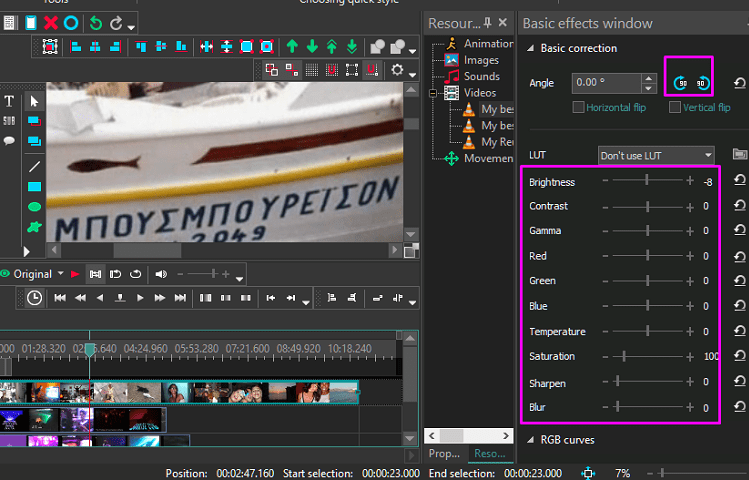
Task: Reset the Saturation value
Action: [x=739, y=355]
